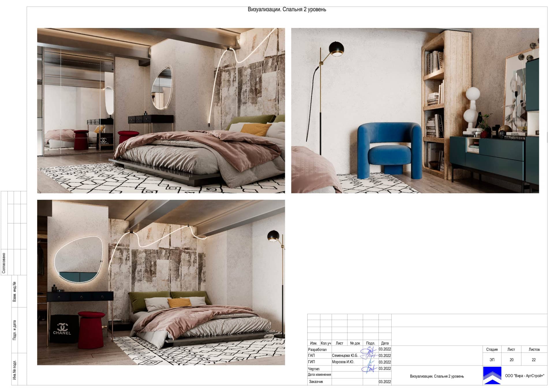Viewport: 554px width, 392px height.
Task: Click the blue signature in the Разработал row
Action: [369, 350]
